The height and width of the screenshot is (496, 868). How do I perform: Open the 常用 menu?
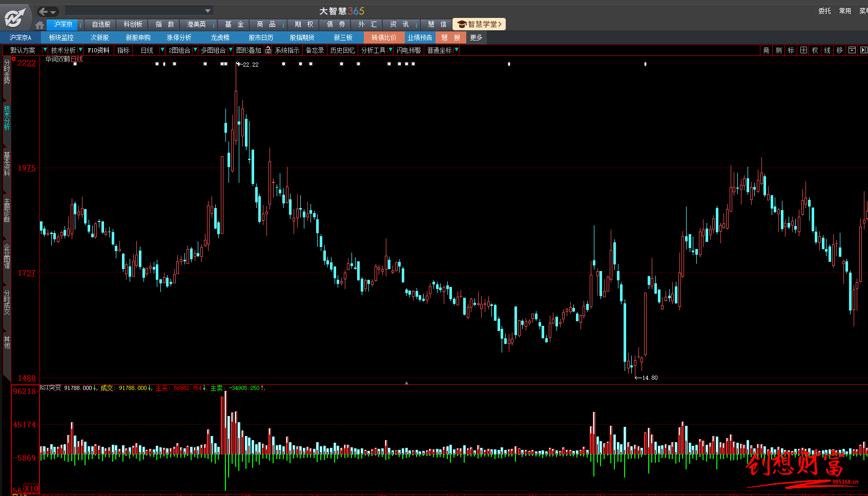(x=845, y=11)
